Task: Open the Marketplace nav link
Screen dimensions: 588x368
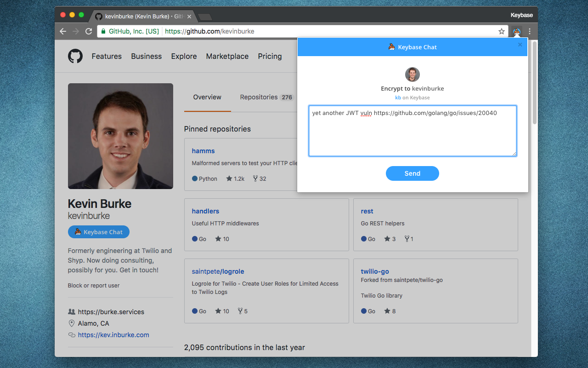Action: 227,56
